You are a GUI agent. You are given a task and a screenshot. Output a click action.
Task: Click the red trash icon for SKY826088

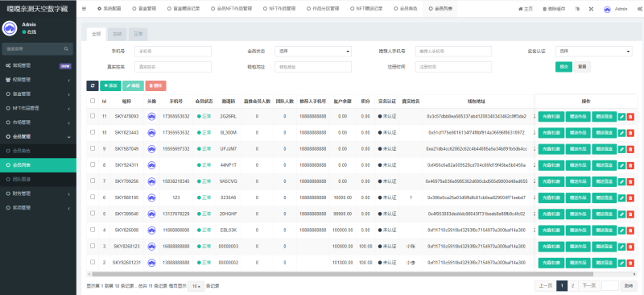(630, 231)
